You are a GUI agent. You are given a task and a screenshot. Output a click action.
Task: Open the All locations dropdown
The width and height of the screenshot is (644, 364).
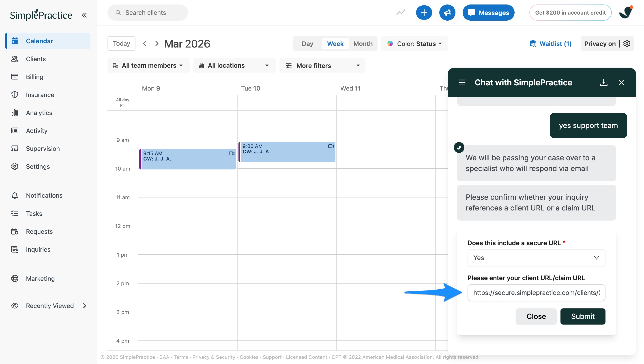[x=234, y=65]
